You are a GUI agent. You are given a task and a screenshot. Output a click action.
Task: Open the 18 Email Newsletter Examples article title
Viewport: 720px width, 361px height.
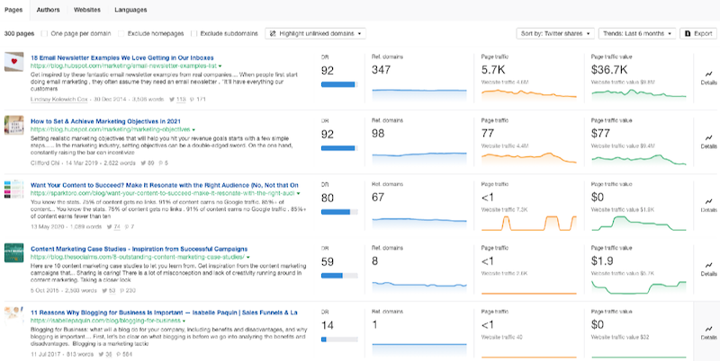tap(122, 58)
